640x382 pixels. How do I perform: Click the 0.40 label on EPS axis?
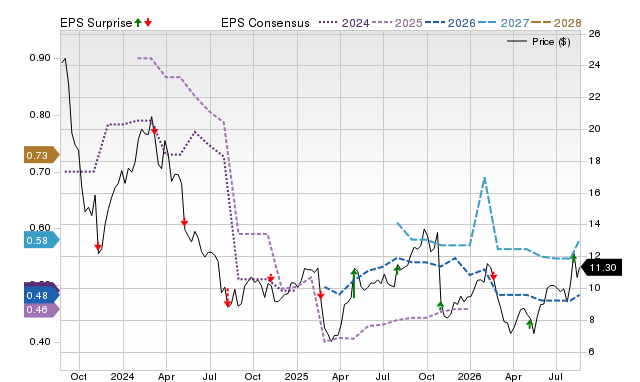(x=40, y=342)
